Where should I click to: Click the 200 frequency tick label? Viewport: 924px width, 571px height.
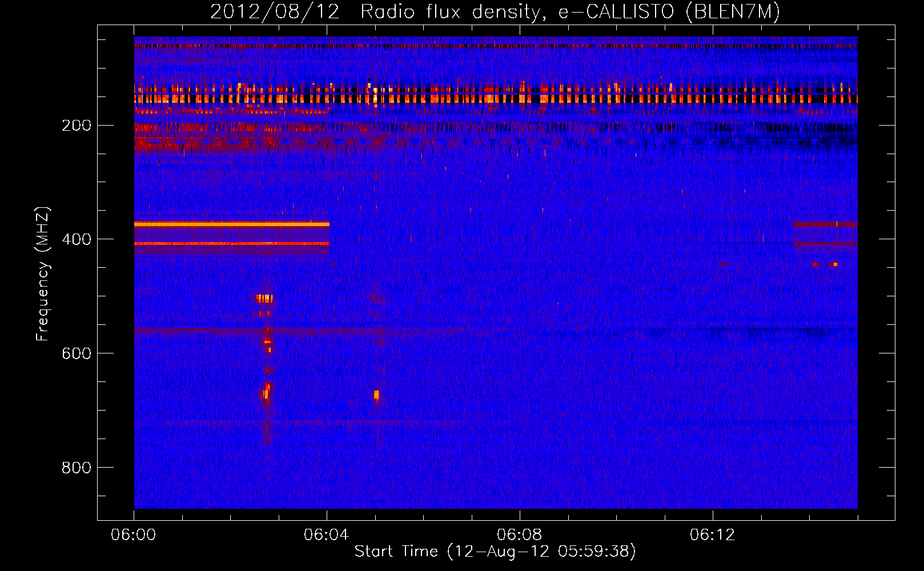tap(77, 125)
